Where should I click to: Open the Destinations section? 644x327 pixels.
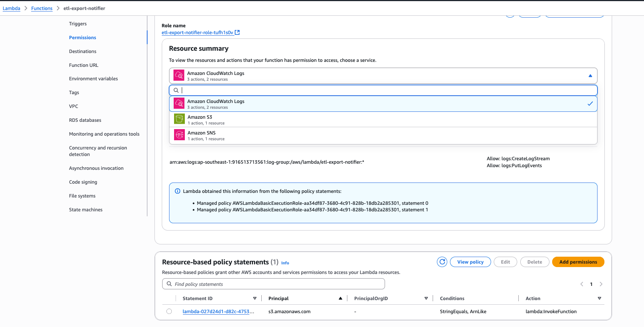(83, 51)
